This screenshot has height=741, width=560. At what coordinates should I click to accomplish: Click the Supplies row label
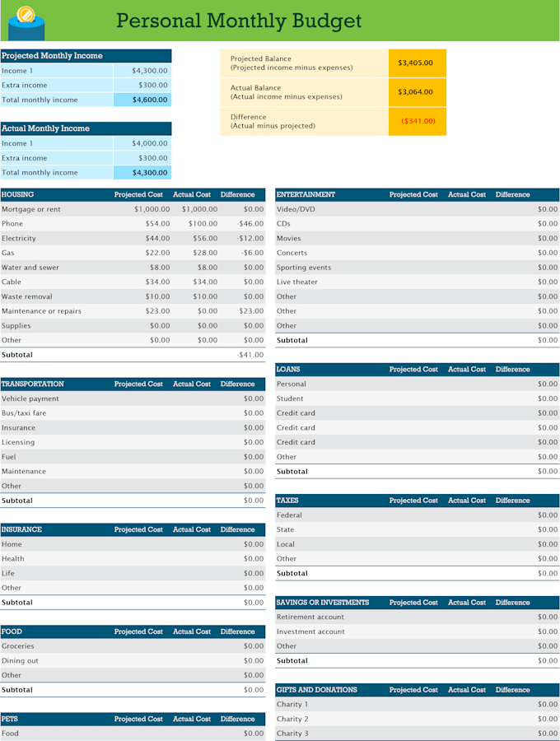(x=16, y=325)
